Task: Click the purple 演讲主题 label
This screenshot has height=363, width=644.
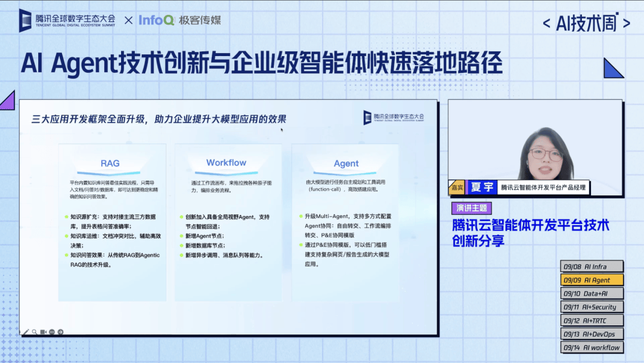Action: point(471,208)
